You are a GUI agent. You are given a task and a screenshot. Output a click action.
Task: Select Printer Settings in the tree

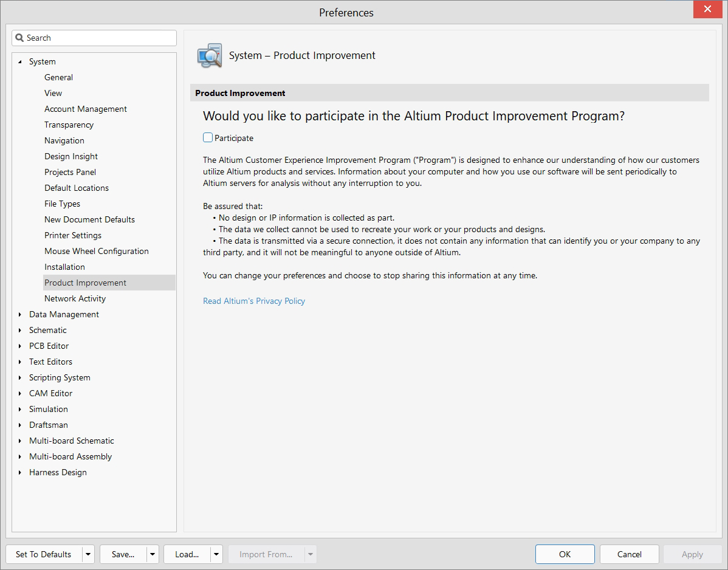click(73, 235)
